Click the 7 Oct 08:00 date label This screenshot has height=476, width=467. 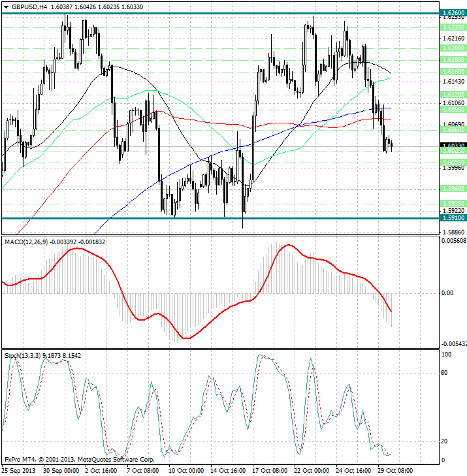click(x=143, y=471)
